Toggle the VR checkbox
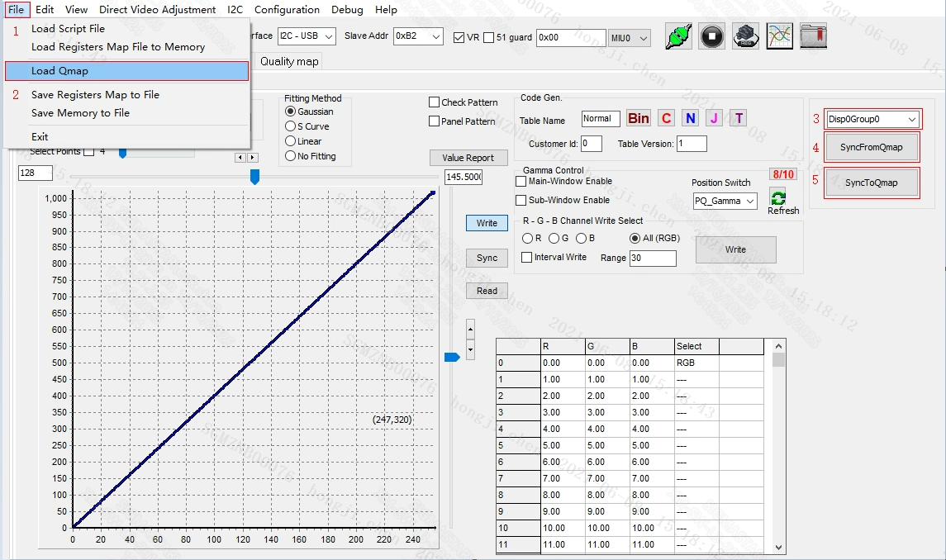 click(x=459, y=37)
